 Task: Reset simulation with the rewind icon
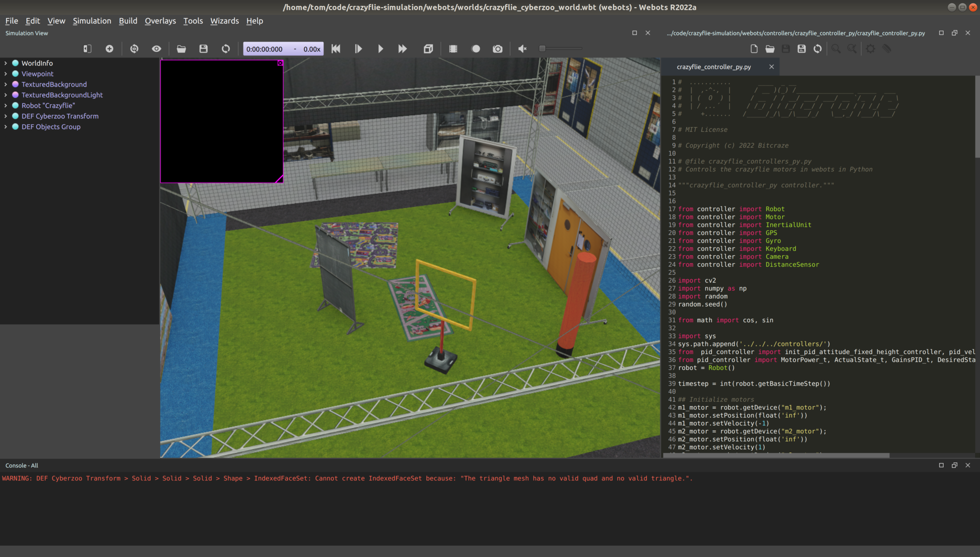[x=336, y=49]
